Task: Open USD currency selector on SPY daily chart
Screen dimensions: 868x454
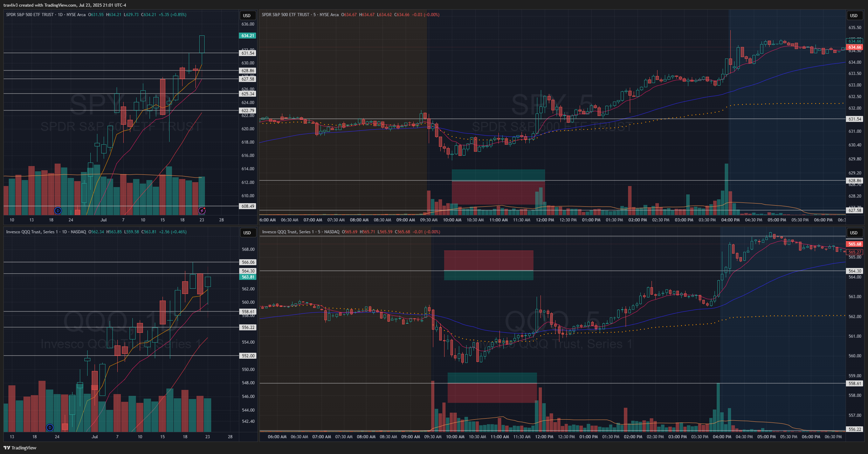Action: point(247,15)
